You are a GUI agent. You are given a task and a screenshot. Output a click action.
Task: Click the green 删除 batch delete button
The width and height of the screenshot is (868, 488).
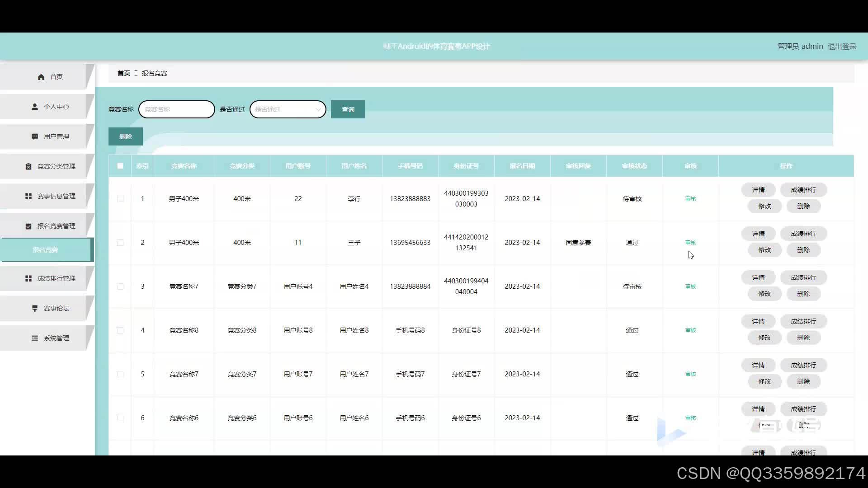(x=126, y=136)
